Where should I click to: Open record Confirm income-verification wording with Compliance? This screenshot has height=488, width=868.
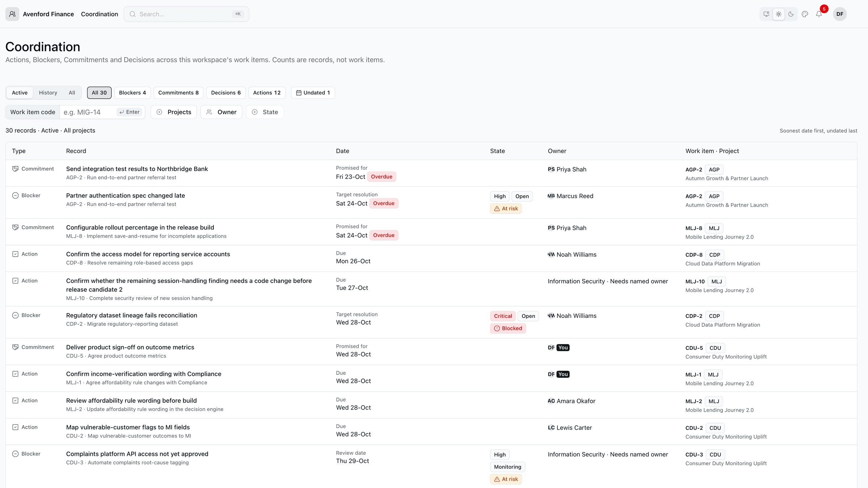pyautogui.click(x=144, y=374)
